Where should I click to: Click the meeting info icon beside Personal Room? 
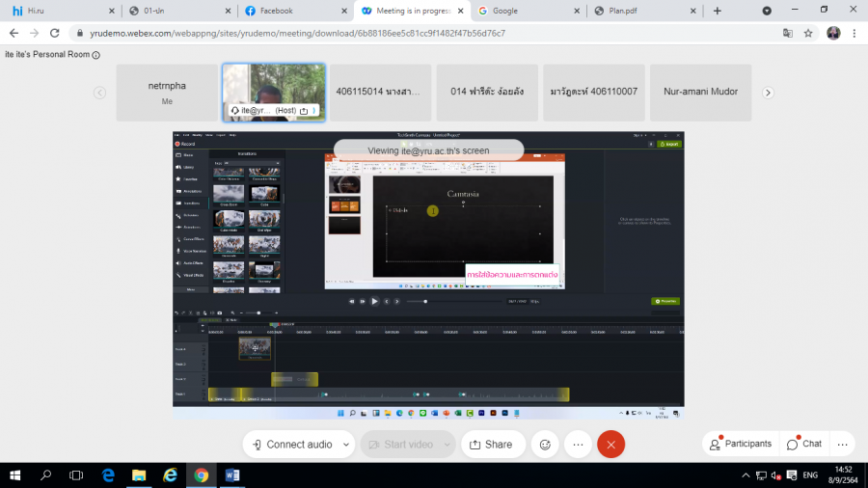click(96, 55)
